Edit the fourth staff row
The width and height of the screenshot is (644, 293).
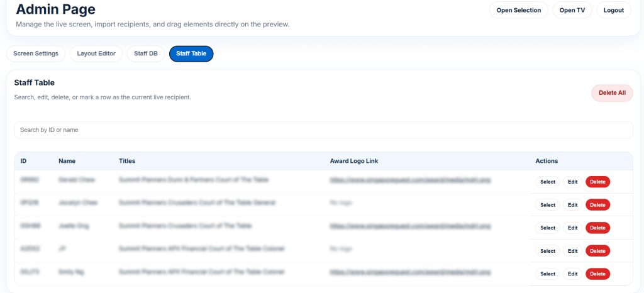tap(572, 251)
